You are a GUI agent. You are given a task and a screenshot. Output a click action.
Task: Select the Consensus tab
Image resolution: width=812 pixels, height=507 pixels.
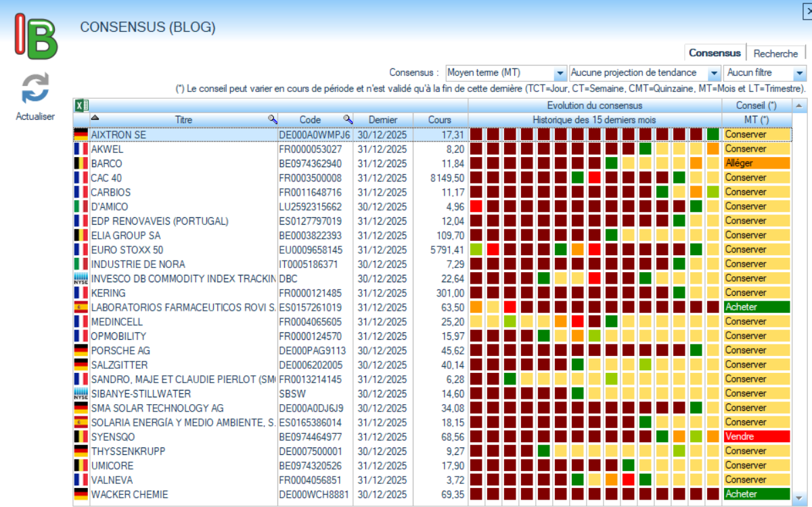point(715,53)
